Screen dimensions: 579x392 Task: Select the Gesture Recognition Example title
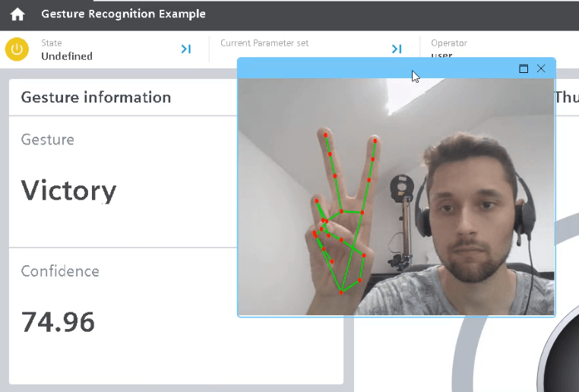coord(123,14)
